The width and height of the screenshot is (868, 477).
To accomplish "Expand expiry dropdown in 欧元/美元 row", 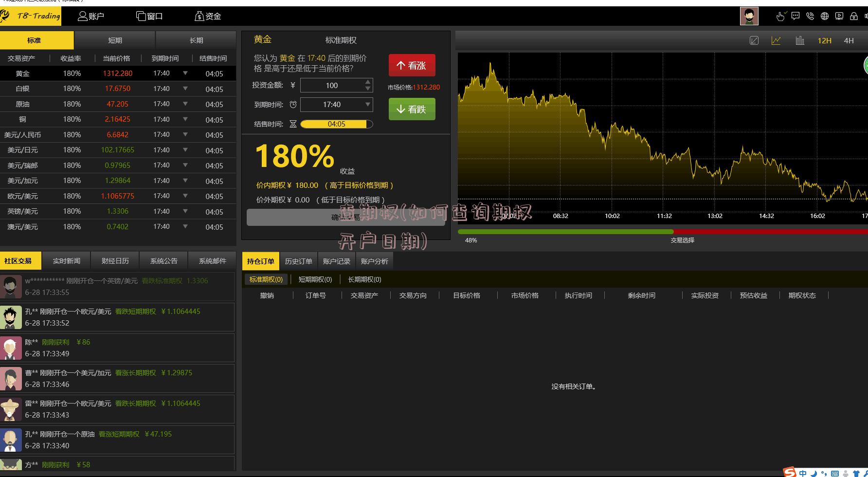I will 185,196.
